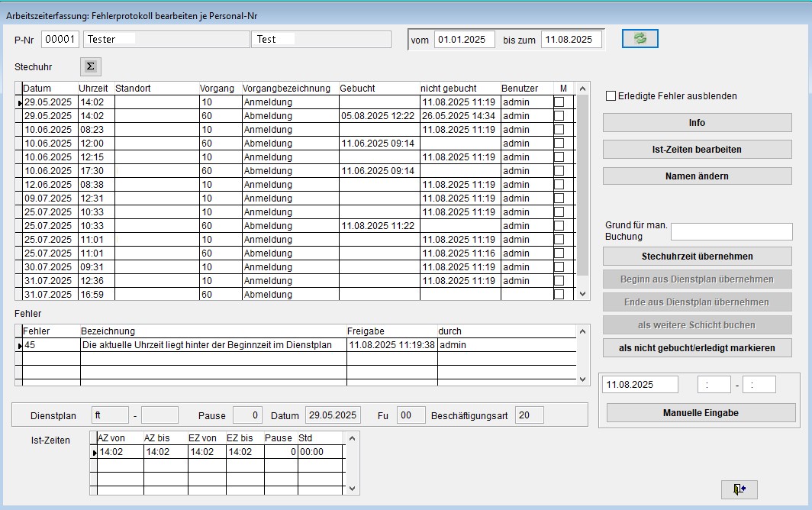
Task: Click 'als nicht gebucht/erledigt markieren' button
Action: coord(697,348)
